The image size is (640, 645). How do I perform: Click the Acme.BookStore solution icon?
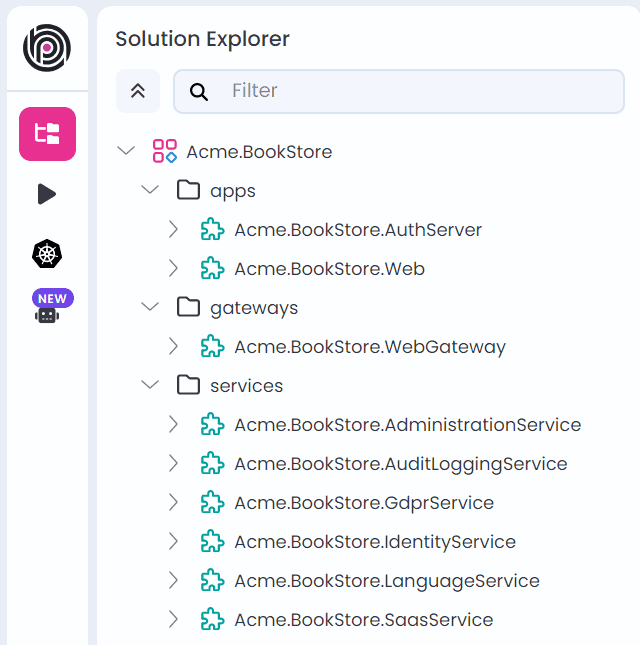164,152
